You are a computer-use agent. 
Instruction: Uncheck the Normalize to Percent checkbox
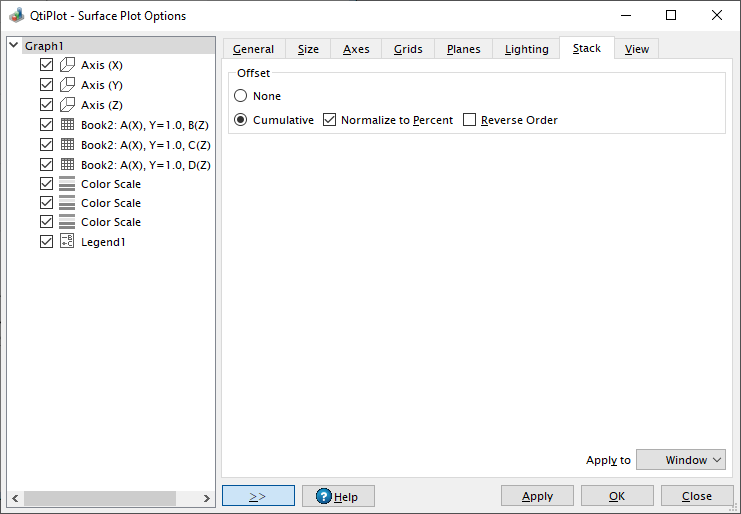(x=330, y=120)
